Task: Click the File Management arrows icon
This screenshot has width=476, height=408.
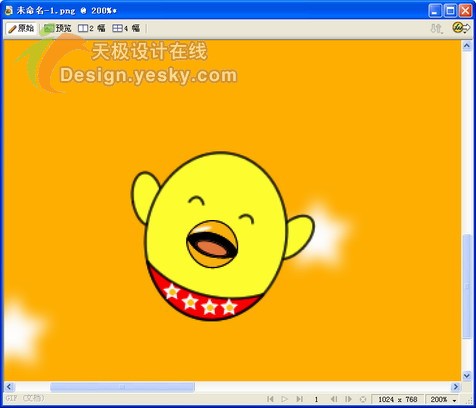Action: pos(436,29)
